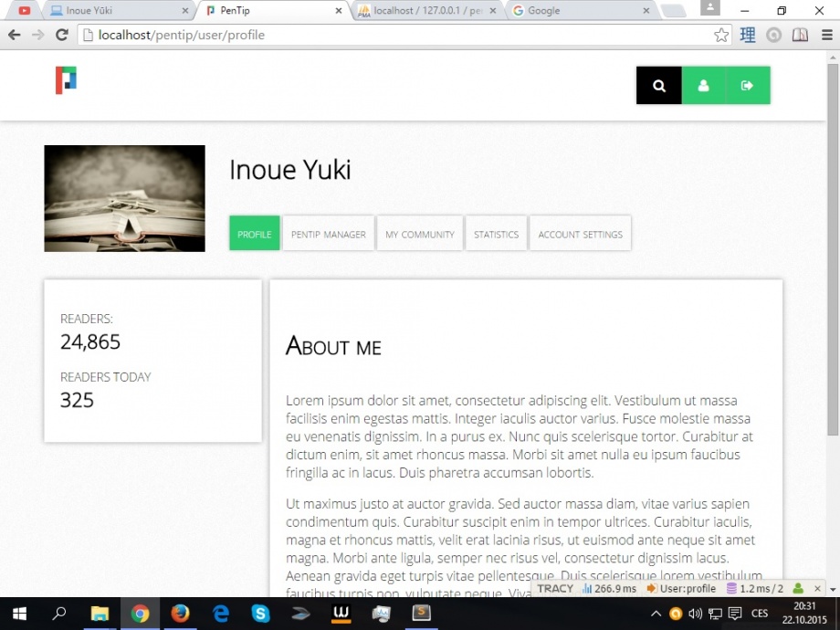840x630 pixels.
Task: Bookmark page with the star icon
Action: (721, 36)
